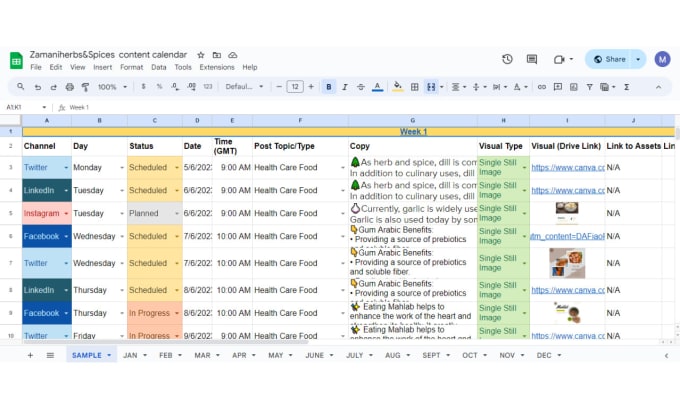
Task: Toggle strikethrough formatting
Action: click(x=361, y=87)
